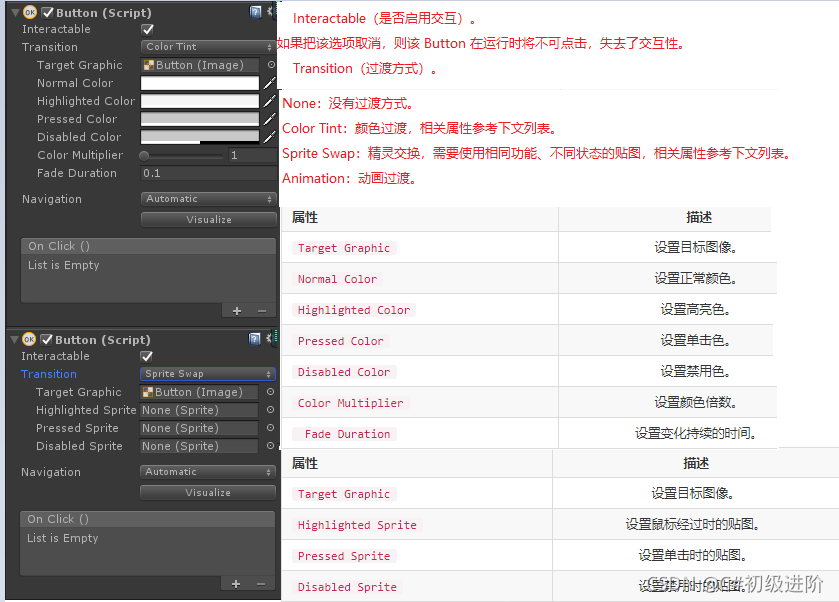
Task: Disable Interactable on the second Button component
Action: [146, 356]
